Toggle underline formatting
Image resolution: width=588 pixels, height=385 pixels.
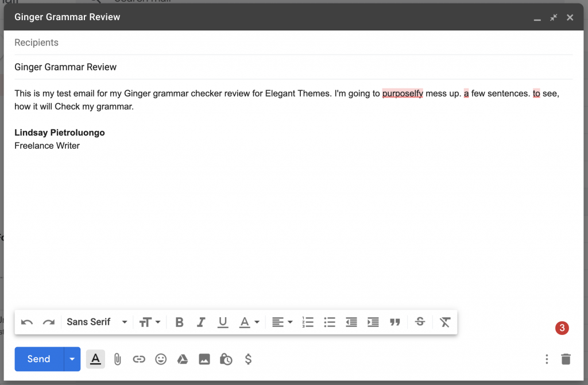(x=223, y=322)
